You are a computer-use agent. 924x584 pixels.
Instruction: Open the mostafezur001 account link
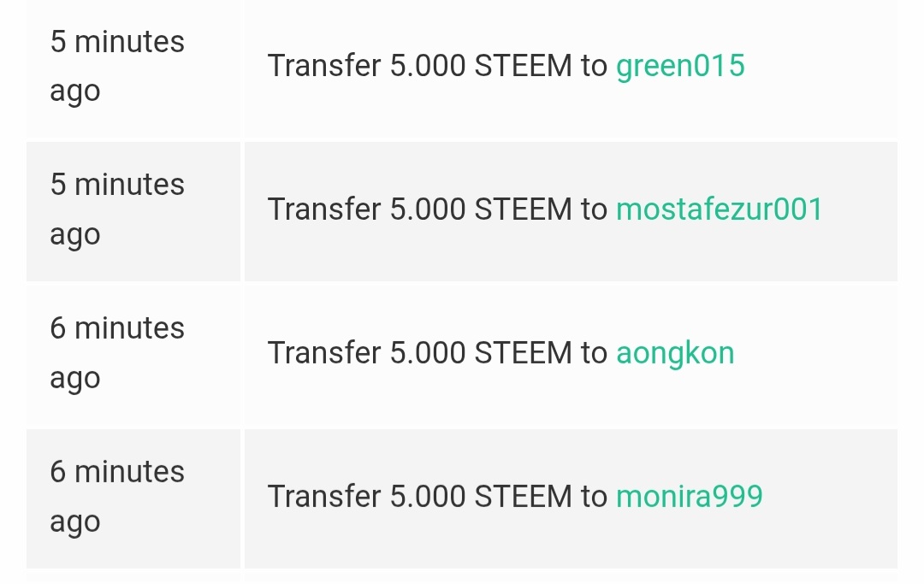tap(719, 209)
